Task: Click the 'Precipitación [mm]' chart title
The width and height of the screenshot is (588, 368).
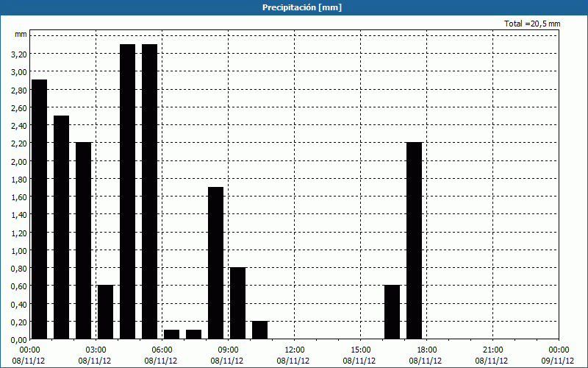Action: 302,7
